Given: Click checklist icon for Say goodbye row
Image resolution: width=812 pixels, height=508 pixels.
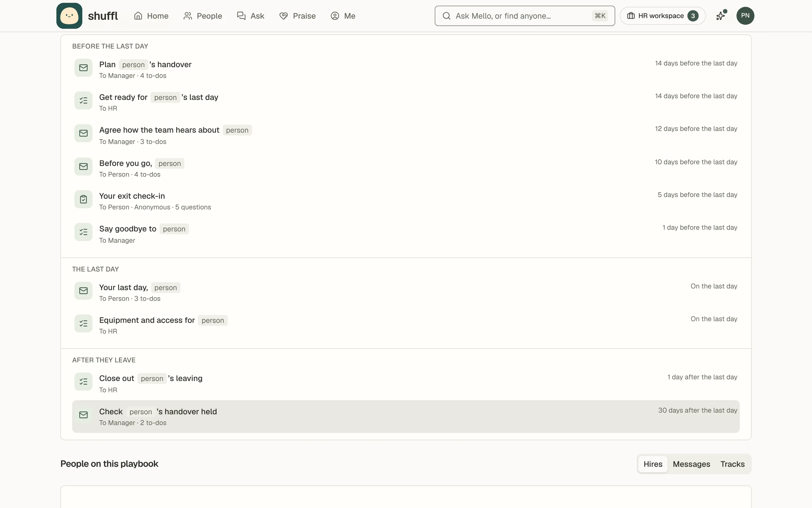Looking at the screenshot, I should (83, 232).
